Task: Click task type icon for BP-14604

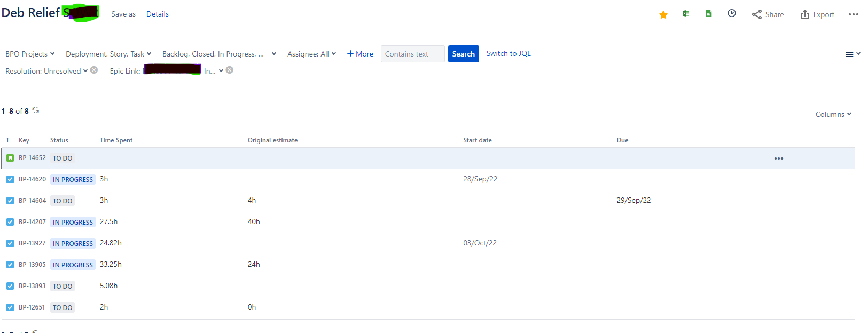Action: click(10, 201)
